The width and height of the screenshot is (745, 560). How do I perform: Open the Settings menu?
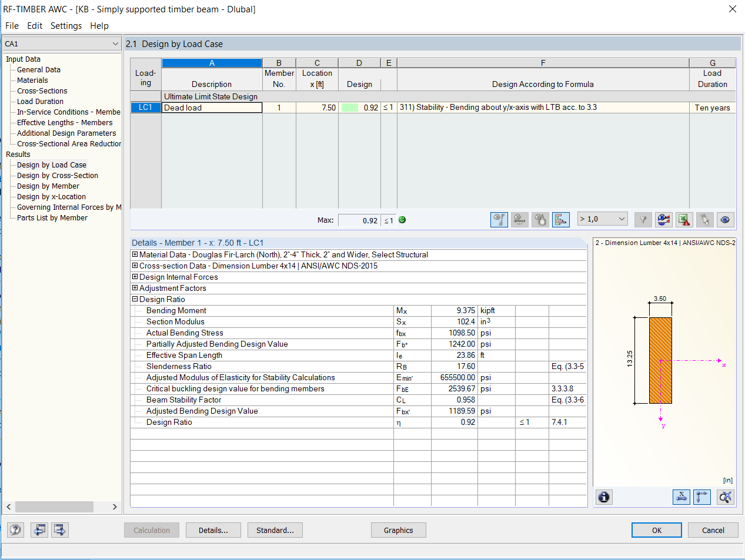coord(66,25)
